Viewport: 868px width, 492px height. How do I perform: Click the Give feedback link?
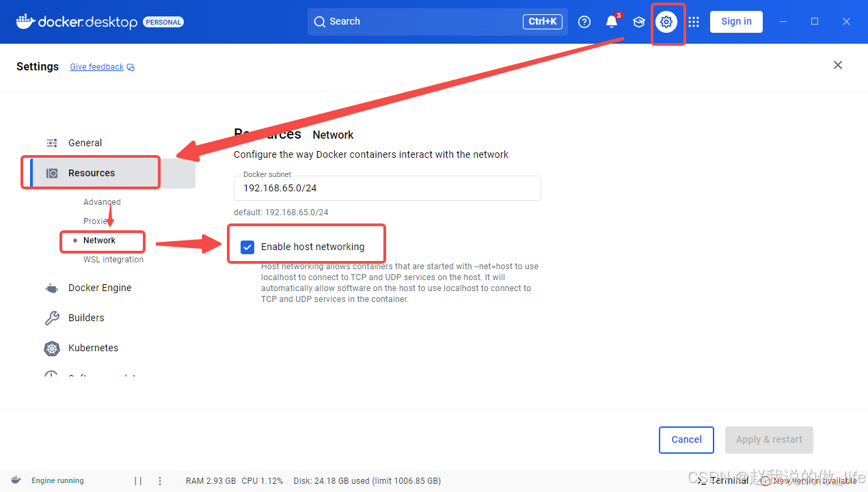tap(97, 67)
